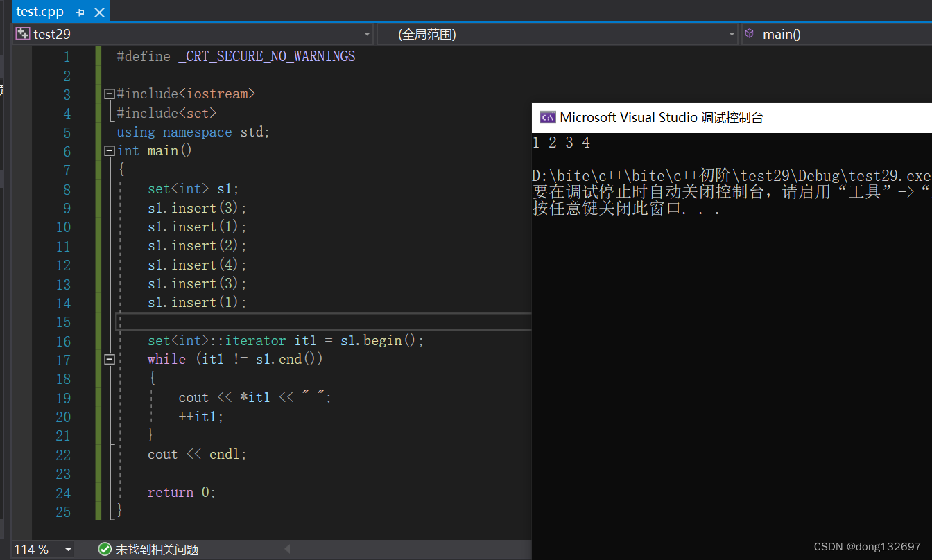932x560 pixels.
Task: Click cout << endl; on line 22
Action: click(x=197, y=454)
